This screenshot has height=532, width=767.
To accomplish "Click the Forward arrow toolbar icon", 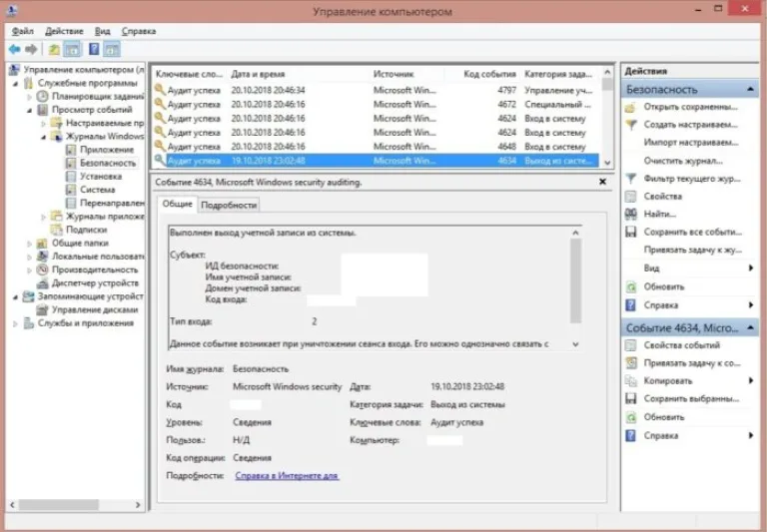I will [31, 49].
